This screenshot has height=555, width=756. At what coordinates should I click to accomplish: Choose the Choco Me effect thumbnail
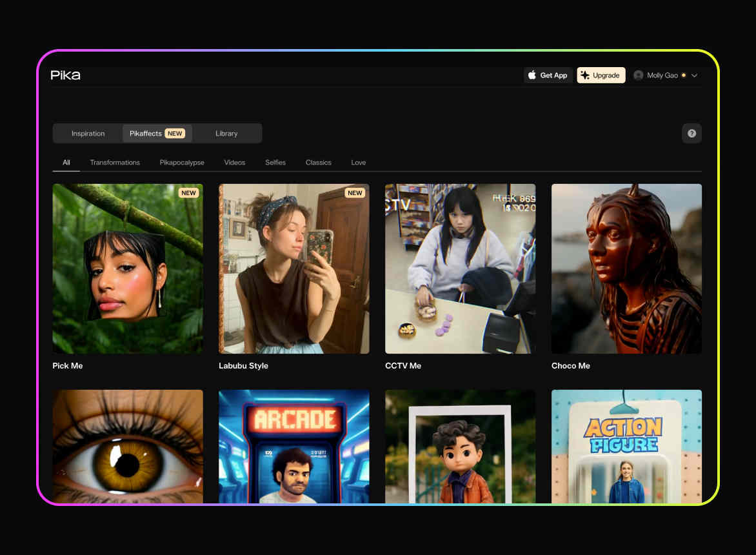(x=626, y=268)
